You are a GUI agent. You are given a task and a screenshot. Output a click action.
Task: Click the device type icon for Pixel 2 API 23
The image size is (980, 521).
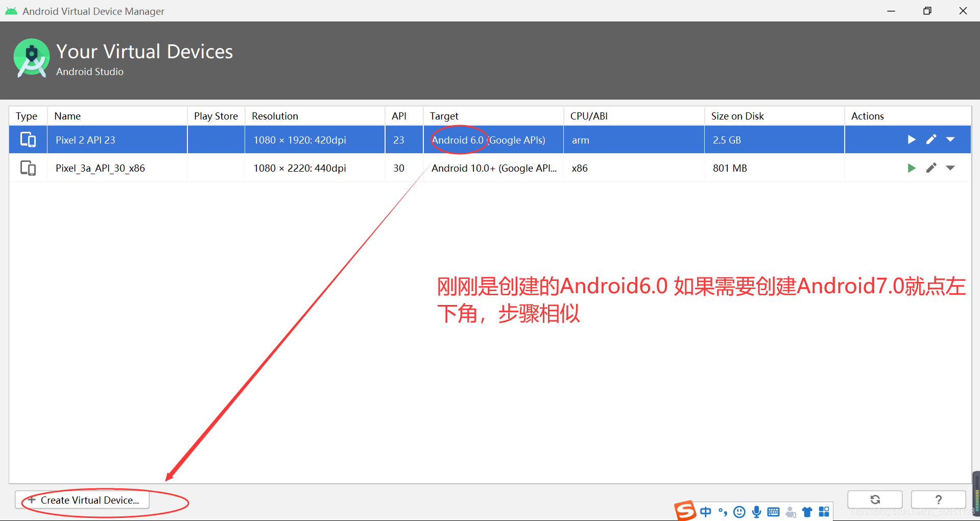coord(28,139)
